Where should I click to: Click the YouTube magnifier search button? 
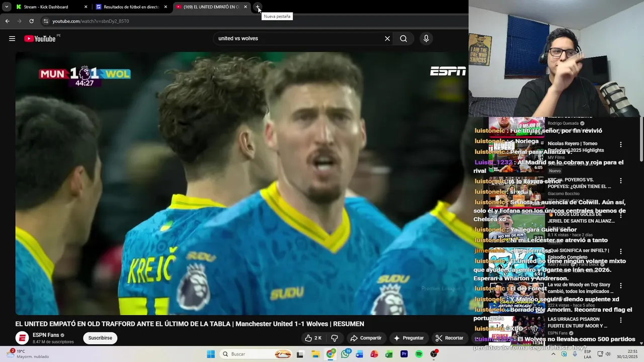[x=404, y=39]
